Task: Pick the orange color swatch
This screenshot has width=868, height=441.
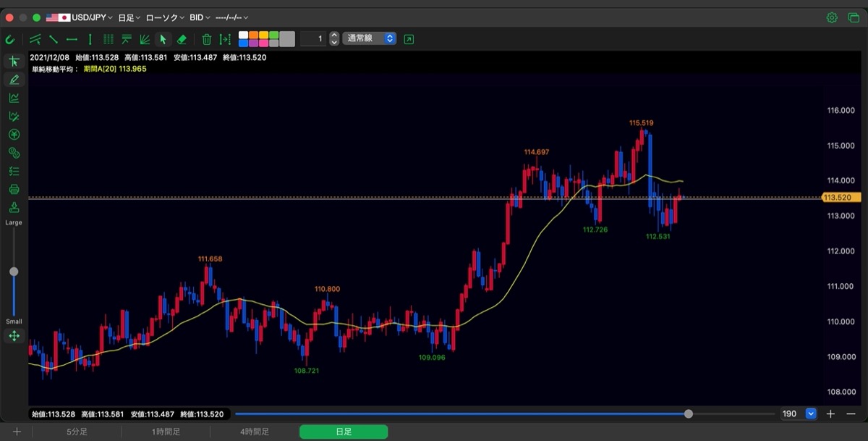Action: 253,35
